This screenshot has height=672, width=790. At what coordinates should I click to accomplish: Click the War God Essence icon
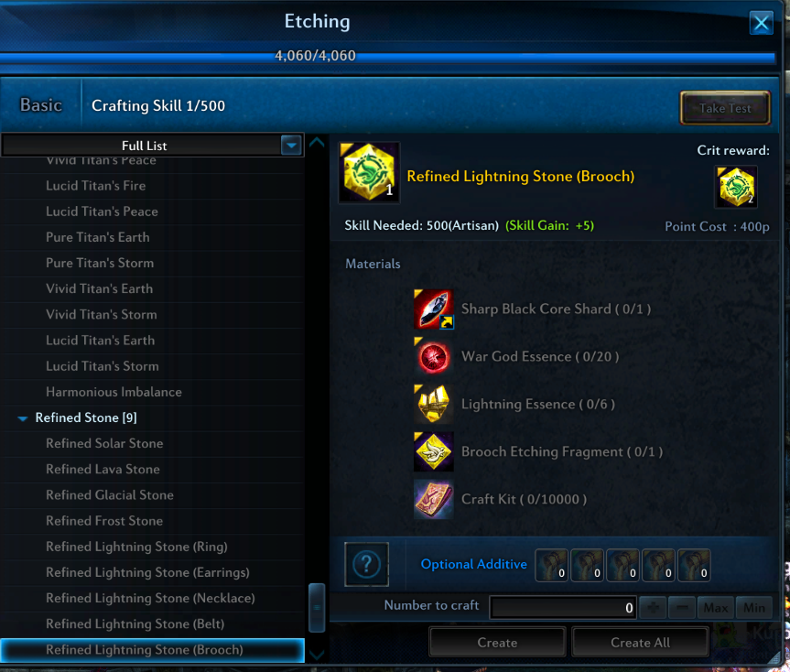433,357
